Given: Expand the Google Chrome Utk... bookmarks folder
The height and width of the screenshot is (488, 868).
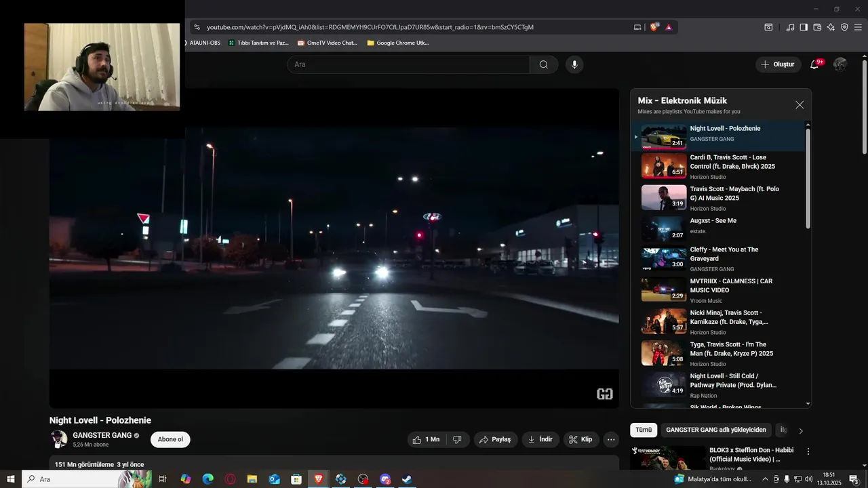Looking at the screenshot, I should 398,43.
